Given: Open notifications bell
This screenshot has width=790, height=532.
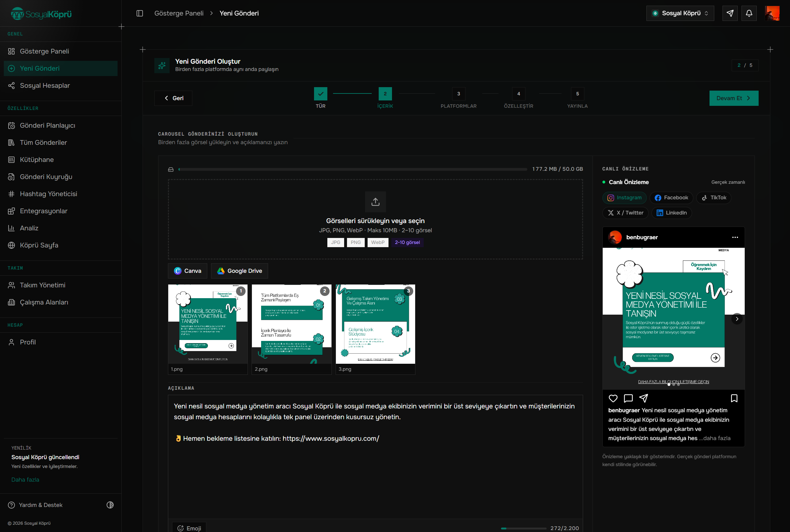Looking at the screenshot, I should point(749,13).
